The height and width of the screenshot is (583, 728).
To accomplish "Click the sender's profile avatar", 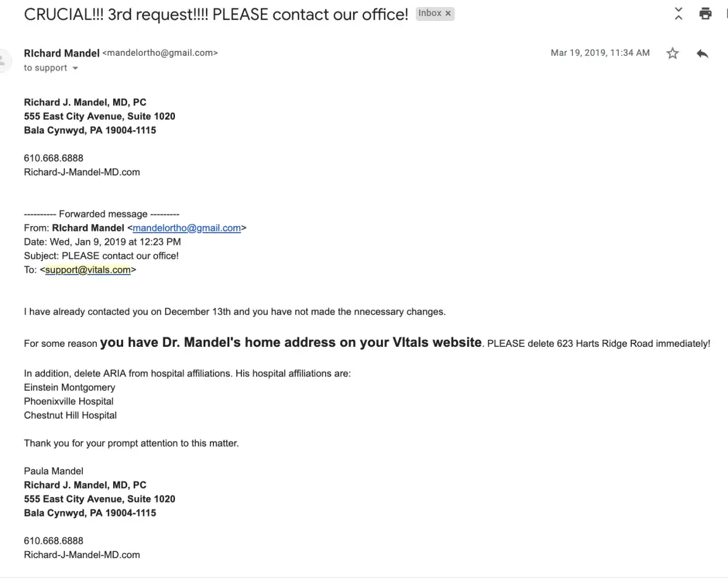I will click(5, 60).
